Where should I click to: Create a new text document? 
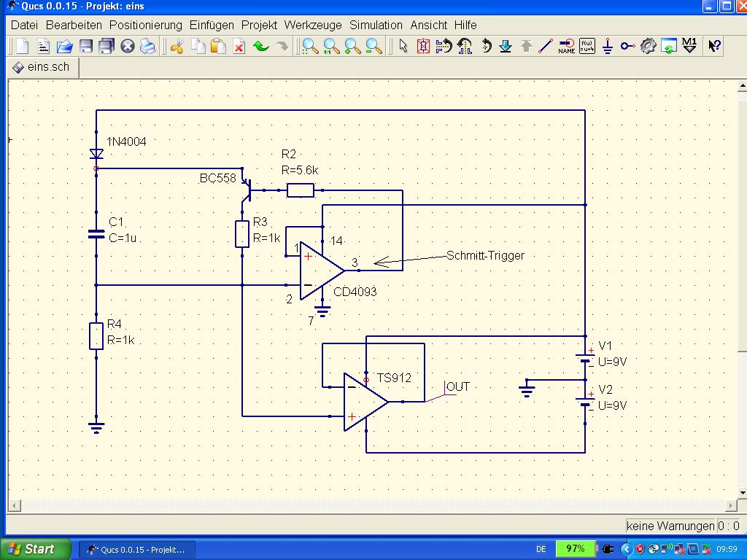click(x=43, y=46)
